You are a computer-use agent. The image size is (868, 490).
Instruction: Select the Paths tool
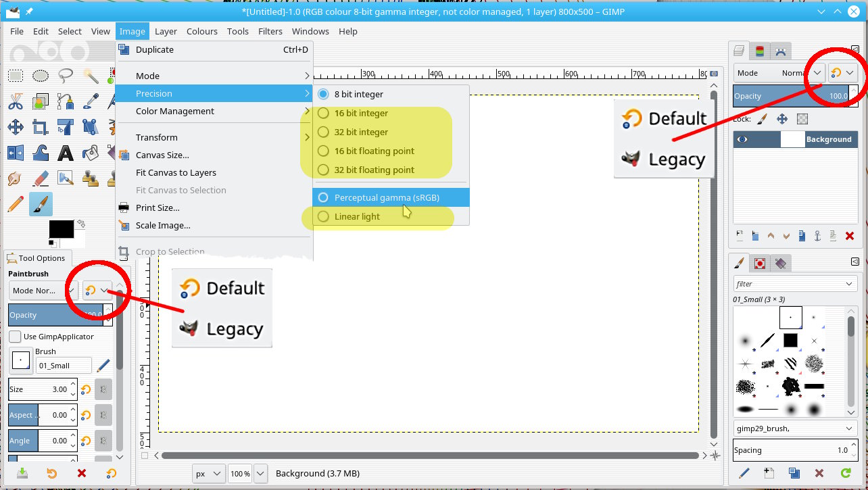(x=66, y=101)
